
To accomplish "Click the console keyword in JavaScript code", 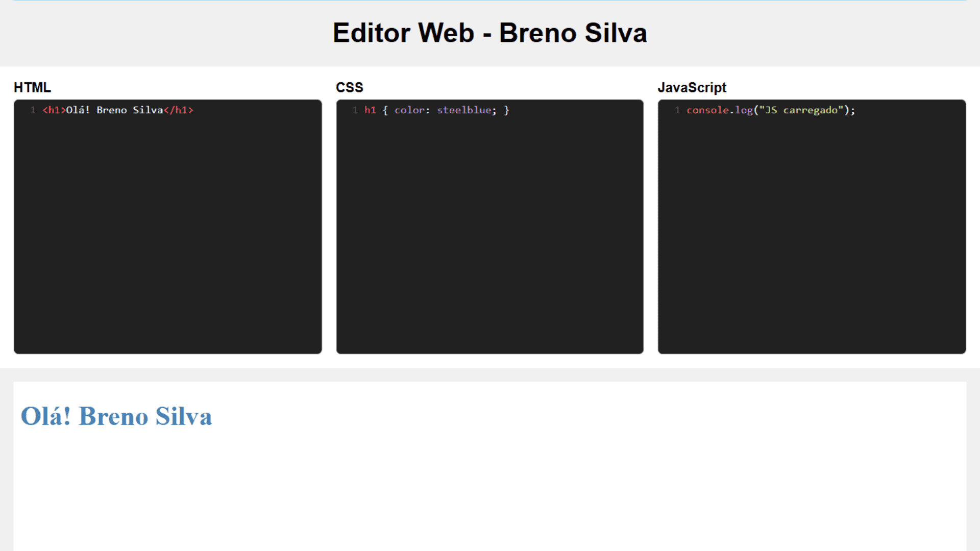I will tap(707, 110).
